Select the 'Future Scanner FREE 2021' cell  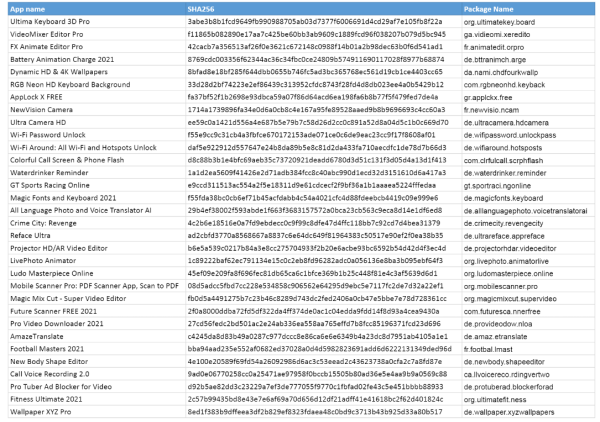(x=96, y=311)
